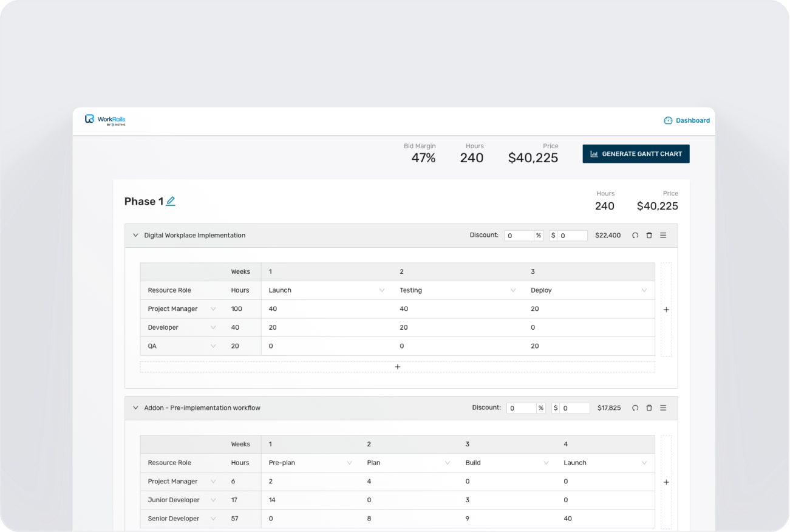Change the Project Manager role in Digital Workplace
Image resolution: width=790 pixels, height=532 pixels.
pos(182,309)
